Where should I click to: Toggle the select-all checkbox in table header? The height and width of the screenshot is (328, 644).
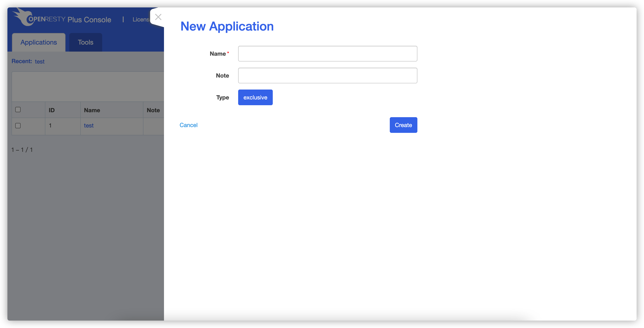pos(18,110)
